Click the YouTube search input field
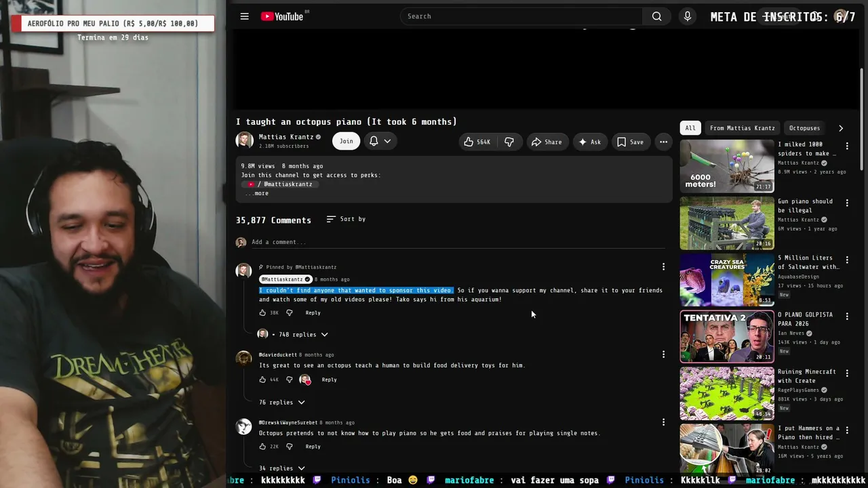Screen dimensions: 868x488 [x=521, y=16]
